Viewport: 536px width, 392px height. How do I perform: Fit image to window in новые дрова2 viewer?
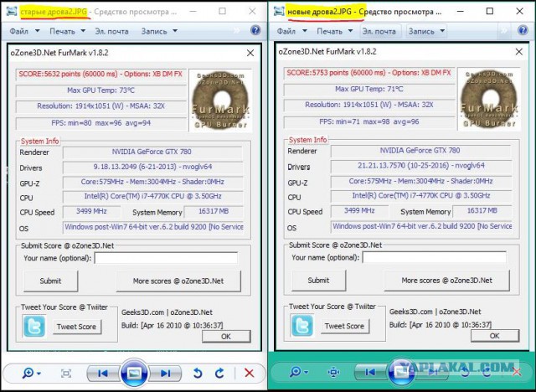coord(333,372)
